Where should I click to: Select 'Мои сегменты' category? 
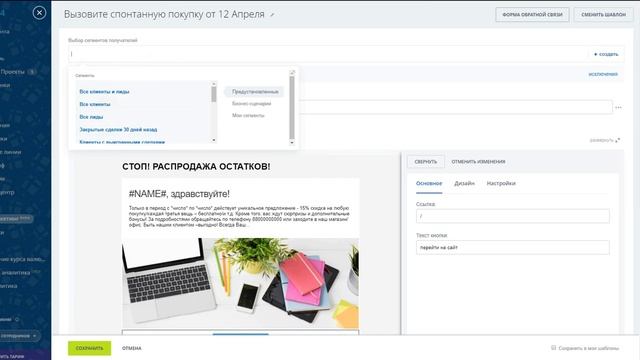coord(248,116)
